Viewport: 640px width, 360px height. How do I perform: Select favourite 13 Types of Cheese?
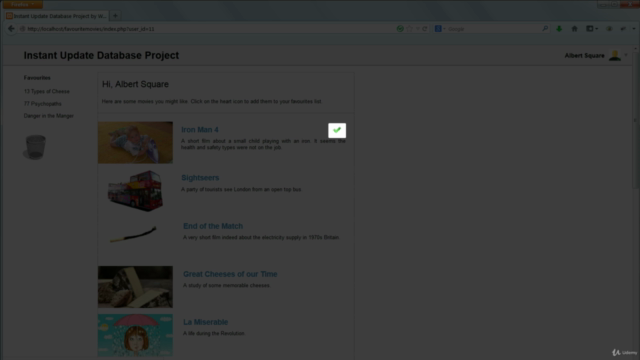click(47, 91)
